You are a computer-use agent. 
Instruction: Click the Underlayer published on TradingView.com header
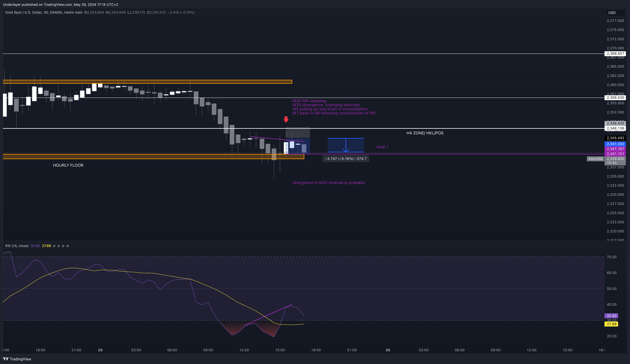[61, 4]
